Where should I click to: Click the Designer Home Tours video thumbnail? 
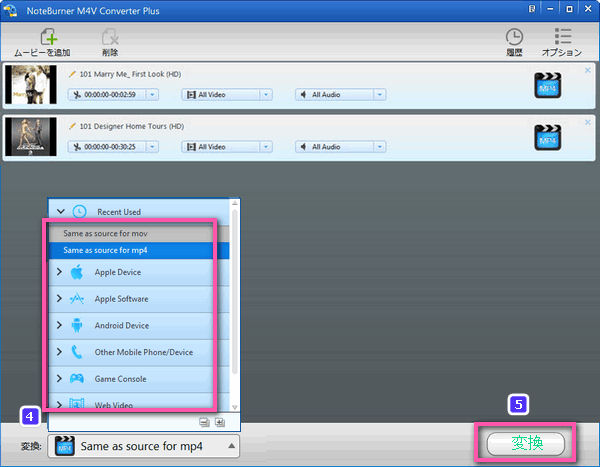[x=31, y=137]
